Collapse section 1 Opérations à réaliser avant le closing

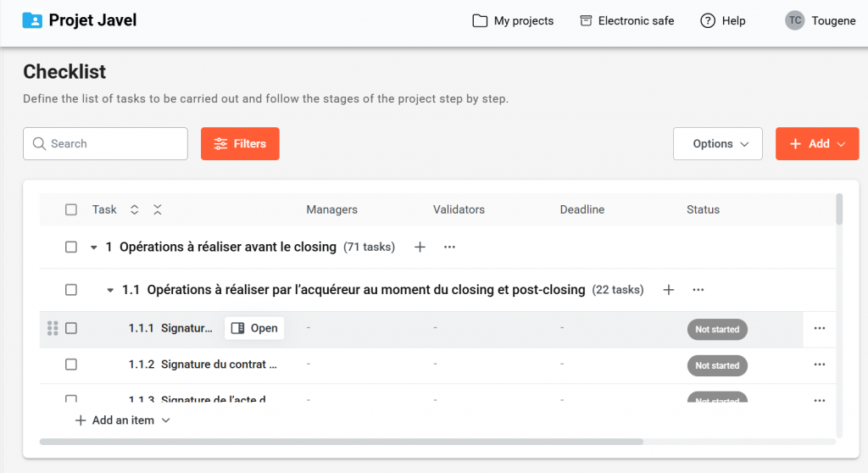tap(93, 248)
